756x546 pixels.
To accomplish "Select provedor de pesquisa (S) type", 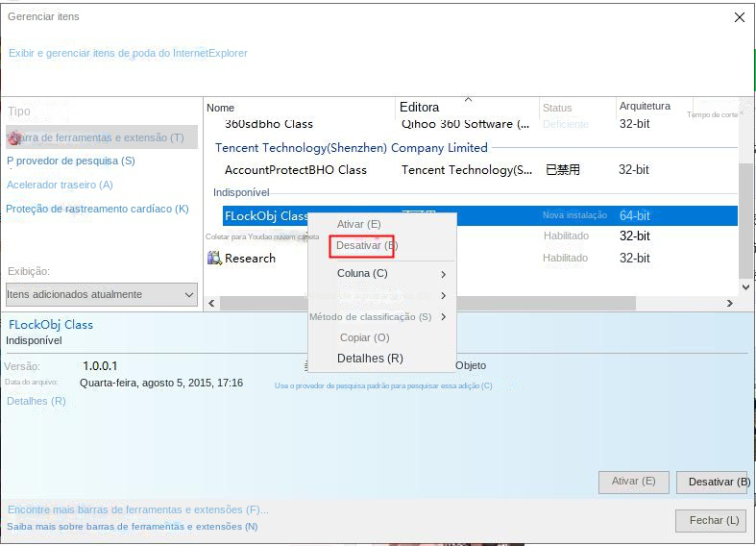I will pos(71,161).
